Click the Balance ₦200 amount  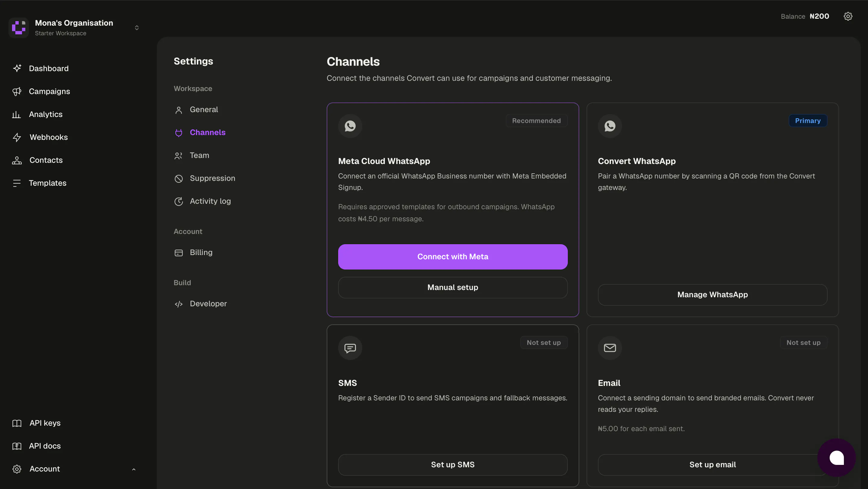click(x=819, y=16)
